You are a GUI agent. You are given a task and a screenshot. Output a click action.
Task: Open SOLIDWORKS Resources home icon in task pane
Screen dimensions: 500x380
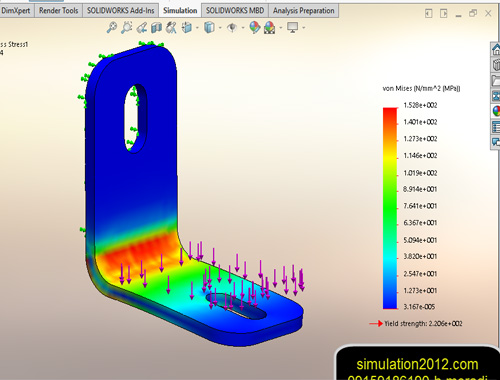[496, 50]
